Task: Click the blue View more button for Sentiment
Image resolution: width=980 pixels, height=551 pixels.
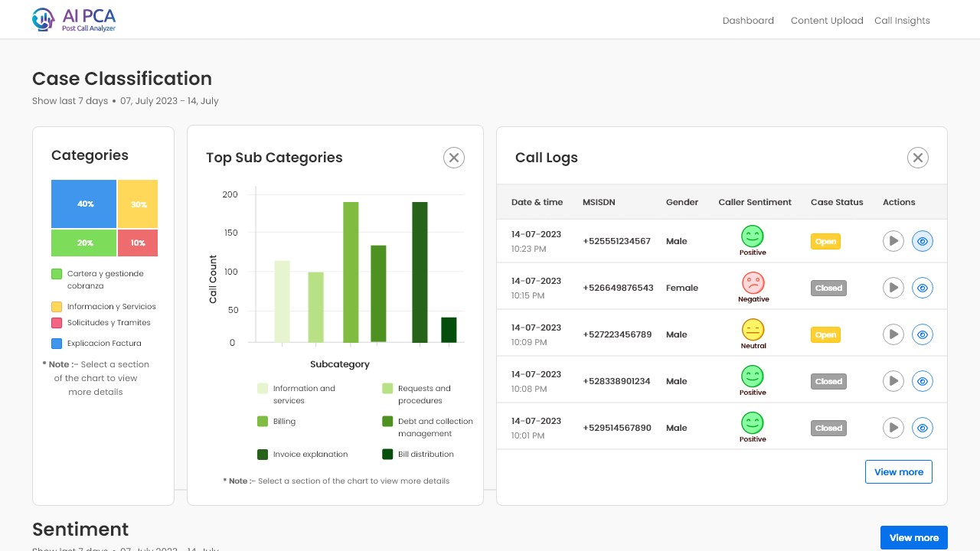Action: (914, 537)
